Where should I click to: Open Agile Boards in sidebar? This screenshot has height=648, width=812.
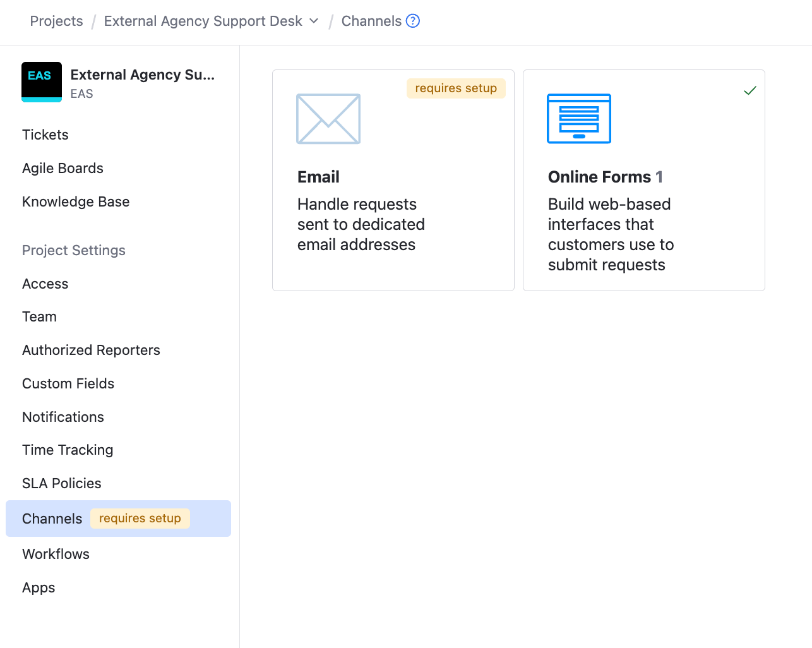pos(63,168)
